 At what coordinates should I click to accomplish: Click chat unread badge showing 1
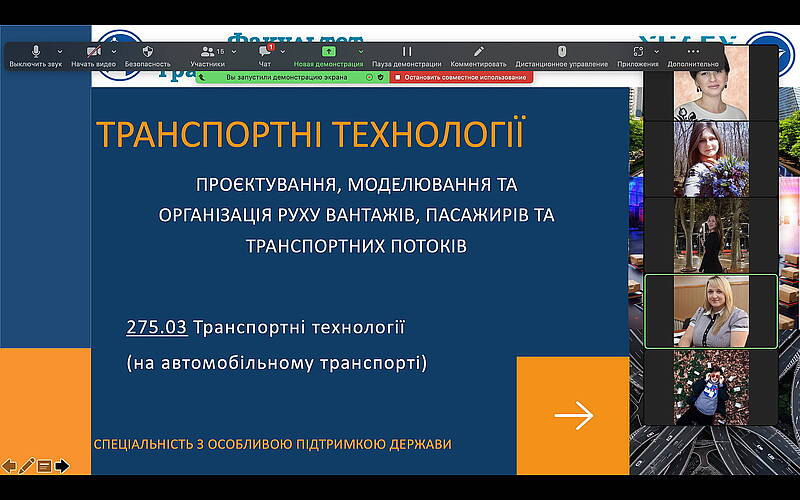click(x=271, y=47)
